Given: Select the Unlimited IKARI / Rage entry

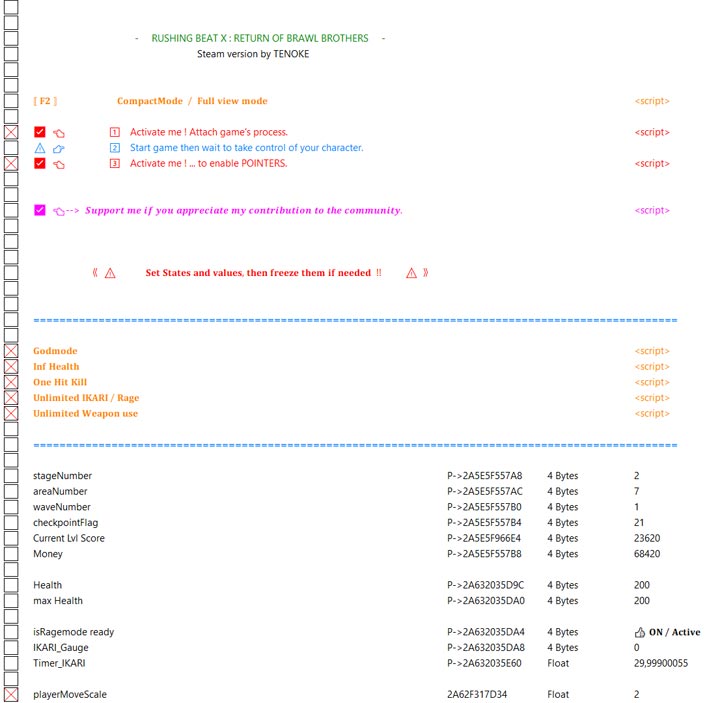Looking at the screenshot, I should coord(86,398).
